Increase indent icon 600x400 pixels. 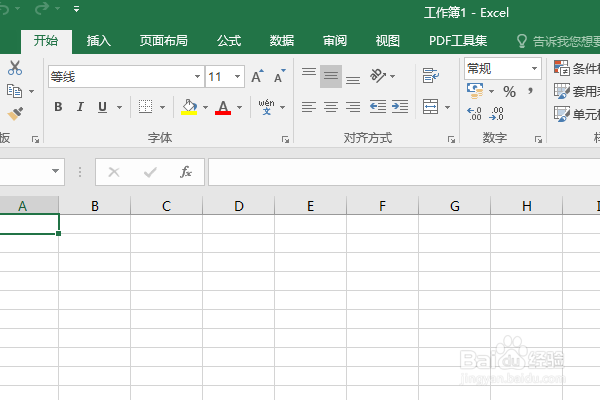[400, 107]
